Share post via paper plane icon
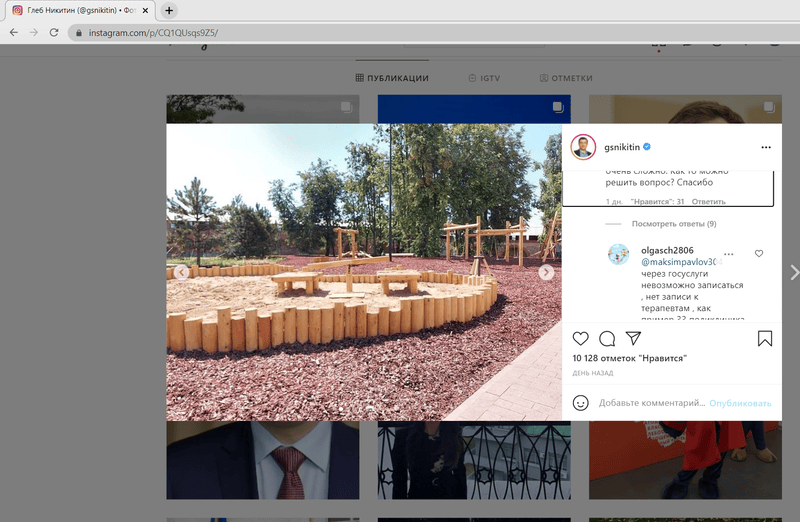This screenshot has width=800, height=522. point(633,338)
